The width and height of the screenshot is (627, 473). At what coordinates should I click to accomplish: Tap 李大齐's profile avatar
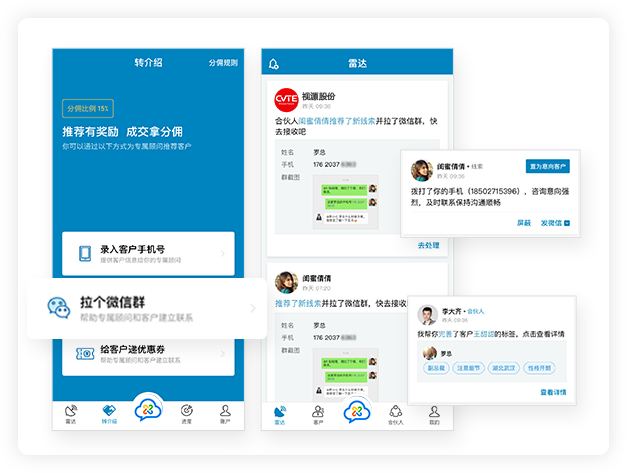pos(428,315)
